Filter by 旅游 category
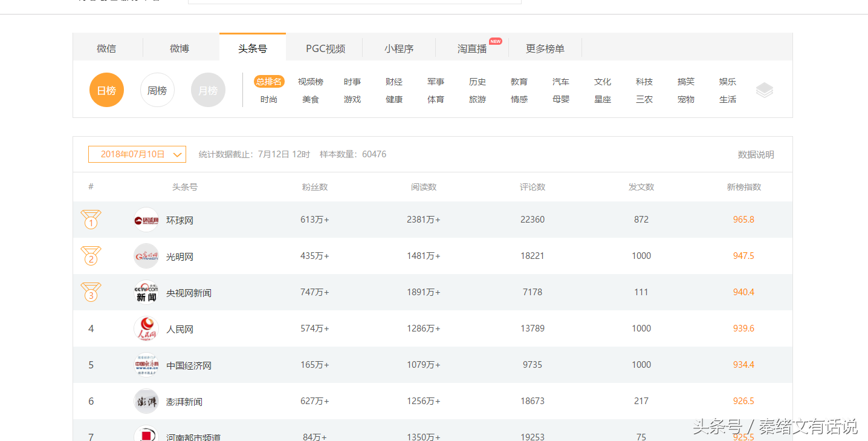This screenshot has width=868, height=441. [x=478, y=99]
